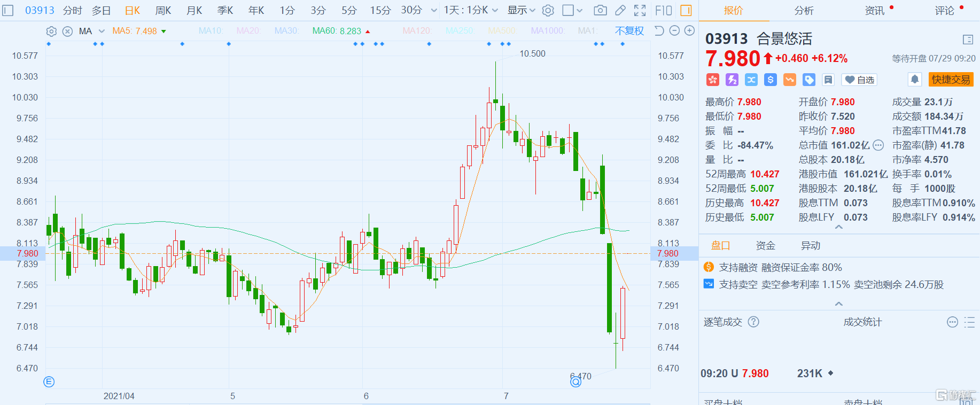Click the 快捷交易 quick trade button
The image size is (980, 405).
(951, 80)
